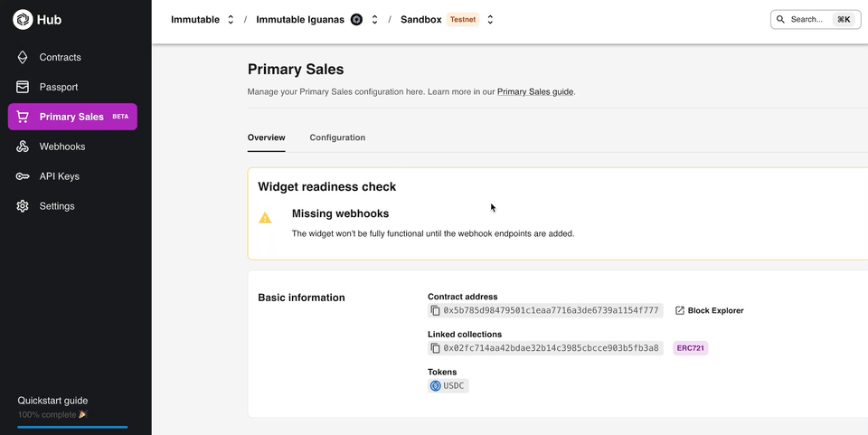Expand the Immutable Iguanas project dropdown
Image resolution: width=868 pixels, height=435 pixels.
374,20
